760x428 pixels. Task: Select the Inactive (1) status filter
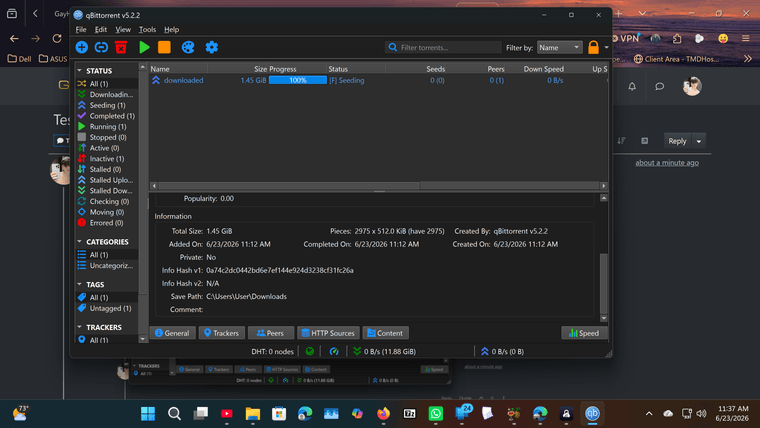pyautogui.click(x=107, y=159)
